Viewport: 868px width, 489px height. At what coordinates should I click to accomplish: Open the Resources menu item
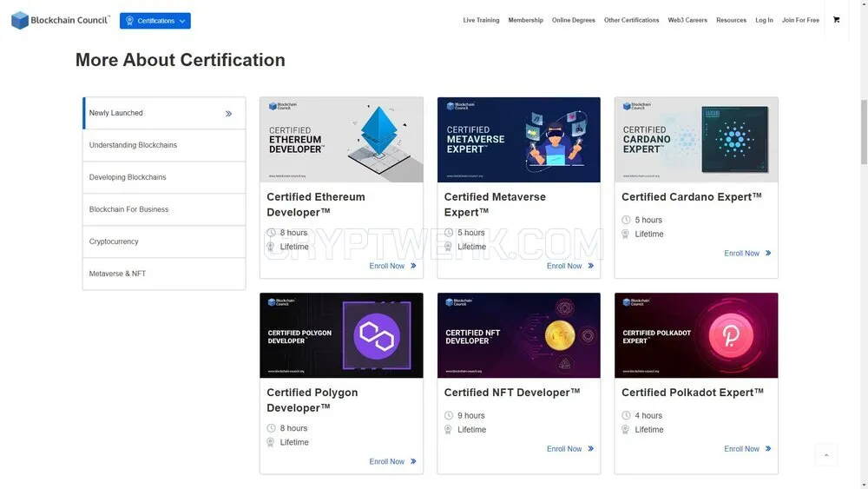click(731, 20)
